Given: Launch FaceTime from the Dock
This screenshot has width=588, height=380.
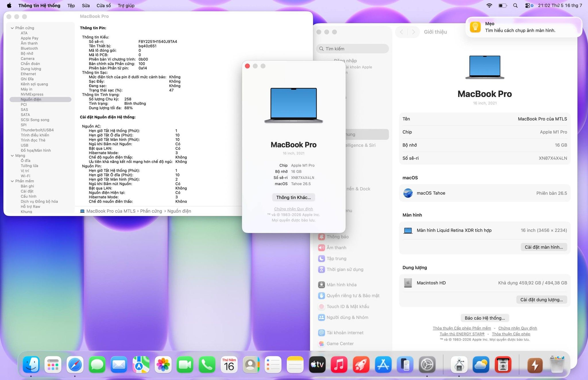Looking at the screenshot, I should [185, 365].
